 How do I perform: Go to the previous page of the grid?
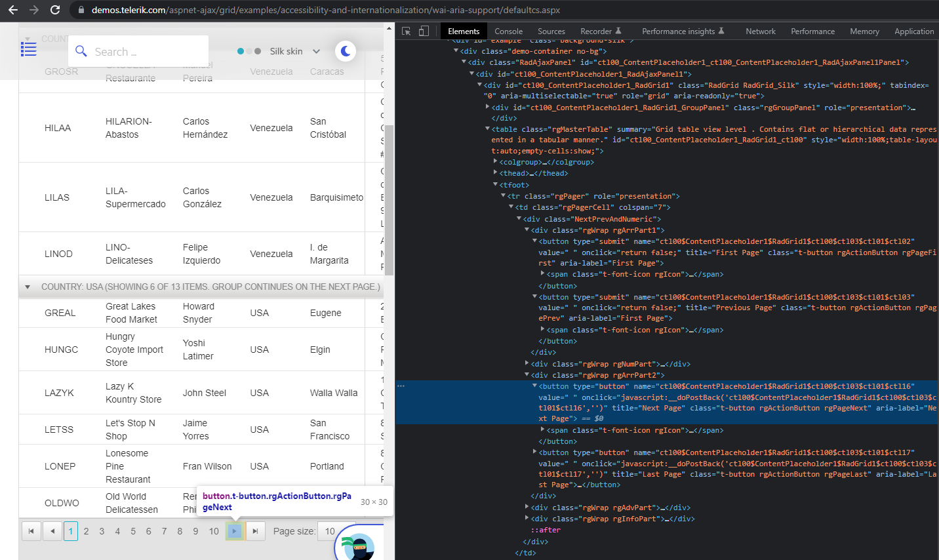click(x=52, y=531)
